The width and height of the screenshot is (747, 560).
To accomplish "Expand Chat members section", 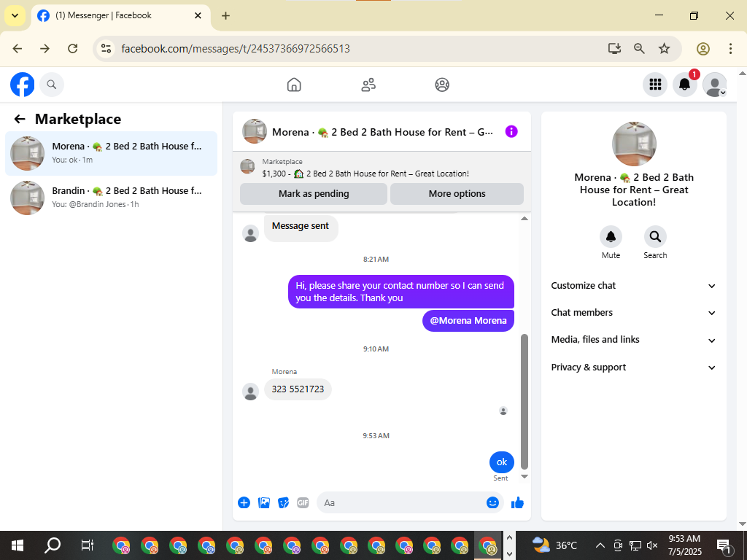I will 634,313.
